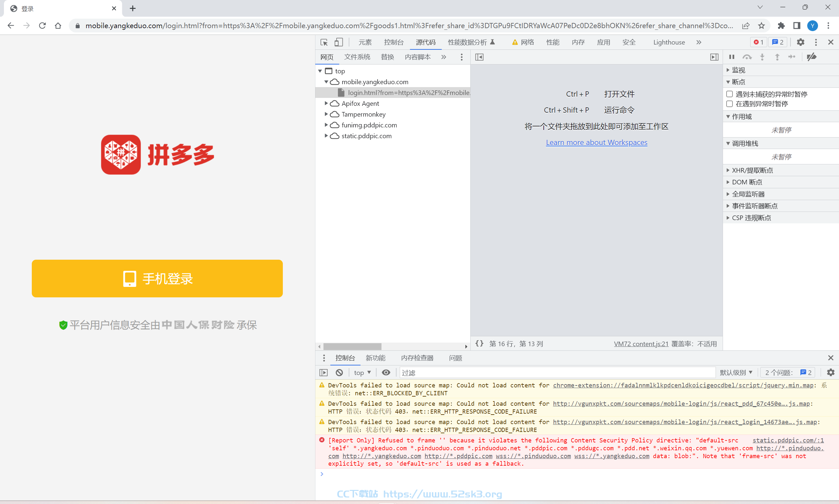Switch to 网络 Network tab
The width and height of the screenshot is (839, 504).
pyautogui.click(x=523, y=42)
